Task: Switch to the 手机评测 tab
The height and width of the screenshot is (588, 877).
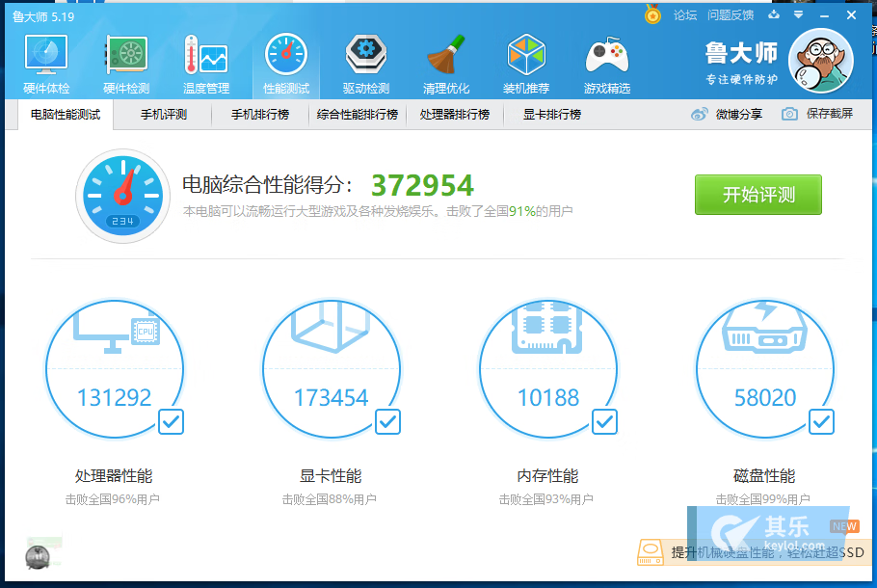Action: (164, 115)
